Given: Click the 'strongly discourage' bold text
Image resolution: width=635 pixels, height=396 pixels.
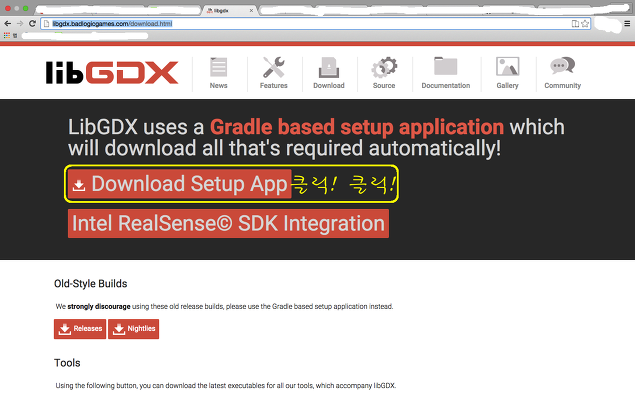Looking at the screenshot, I should (x=99, y=307).
